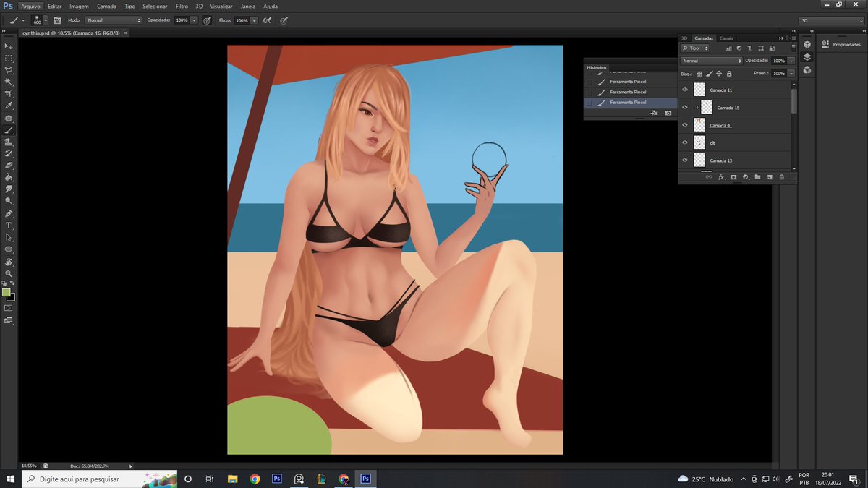Select the Ellipse shape tool
The image size is (868, 488).
9,249
